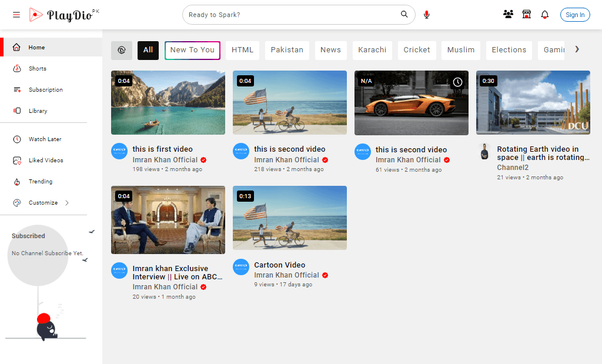Click Imran Khan Official under first video
Screen dimensions: 602x364
coord(165,160)
